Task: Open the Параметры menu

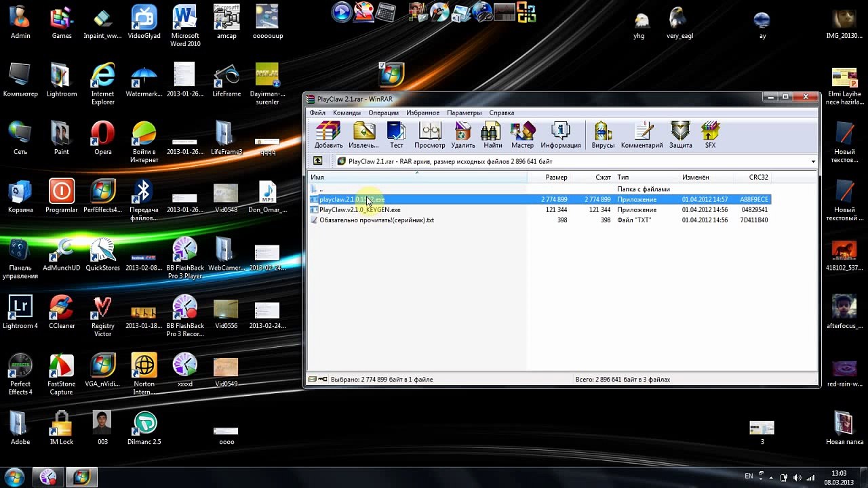Action: [x=464, y=113]
